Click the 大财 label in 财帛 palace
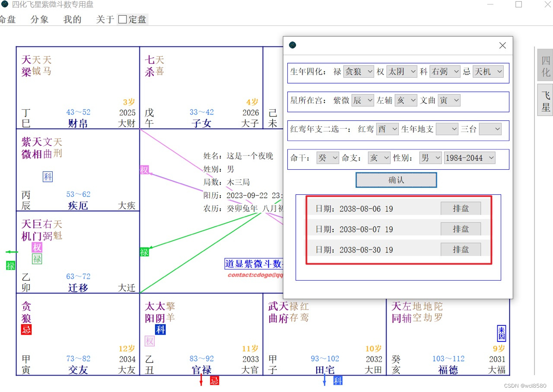The width and height of the screenshot is (553, 392). (127, 123)
